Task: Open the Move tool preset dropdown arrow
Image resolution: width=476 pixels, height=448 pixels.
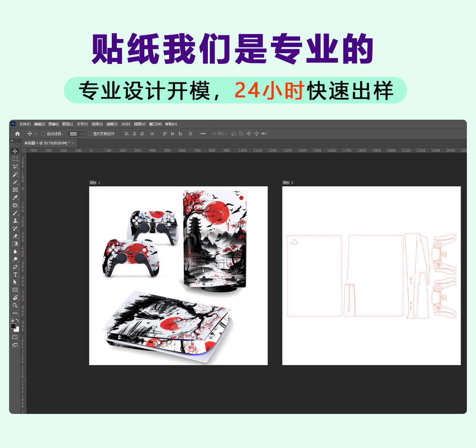Action: click(36, 134)
